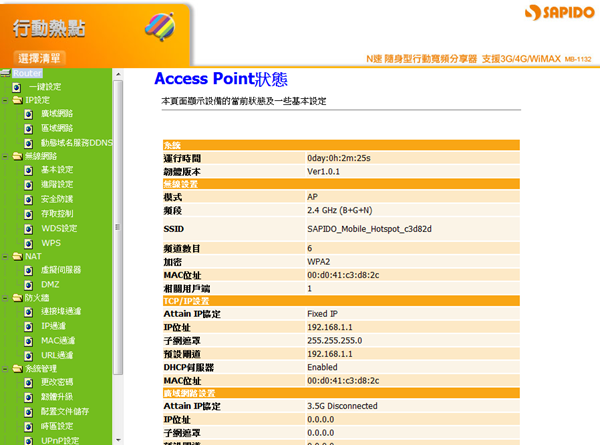Click the page icon beside 安全防護

(x=28, y=199)
